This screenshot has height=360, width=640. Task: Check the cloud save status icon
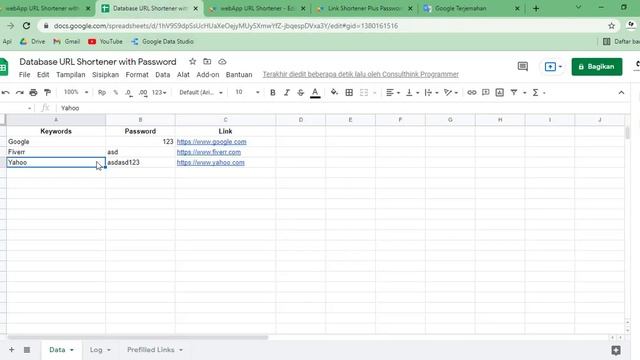pos(222,62)
